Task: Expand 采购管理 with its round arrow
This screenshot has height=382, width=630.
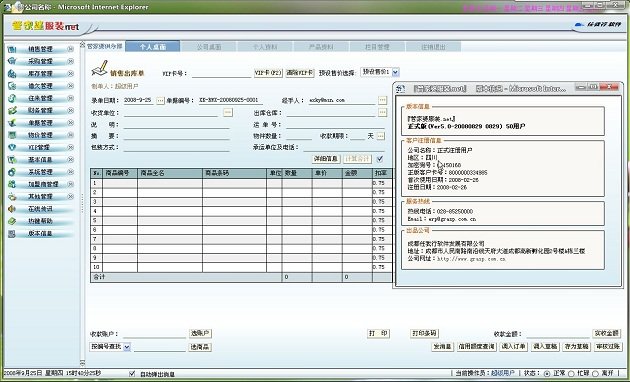Action: (x=70, y=61)
